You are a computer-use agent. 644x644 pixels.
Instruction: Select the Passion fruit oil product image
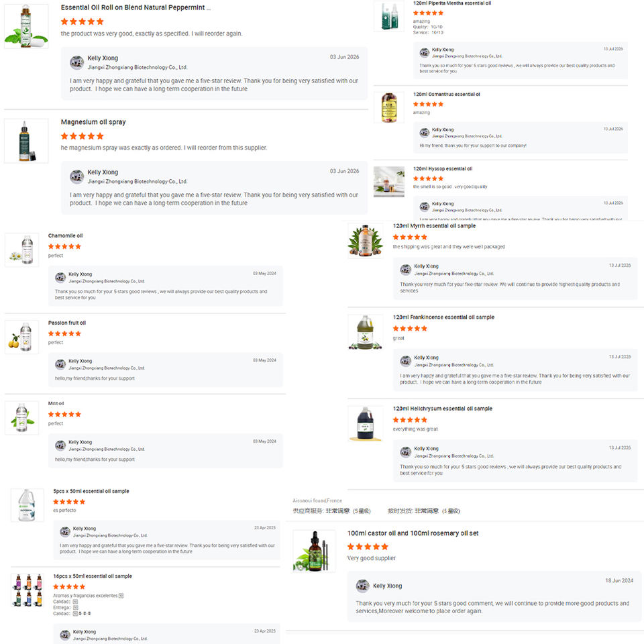click(x=21, y=337)
